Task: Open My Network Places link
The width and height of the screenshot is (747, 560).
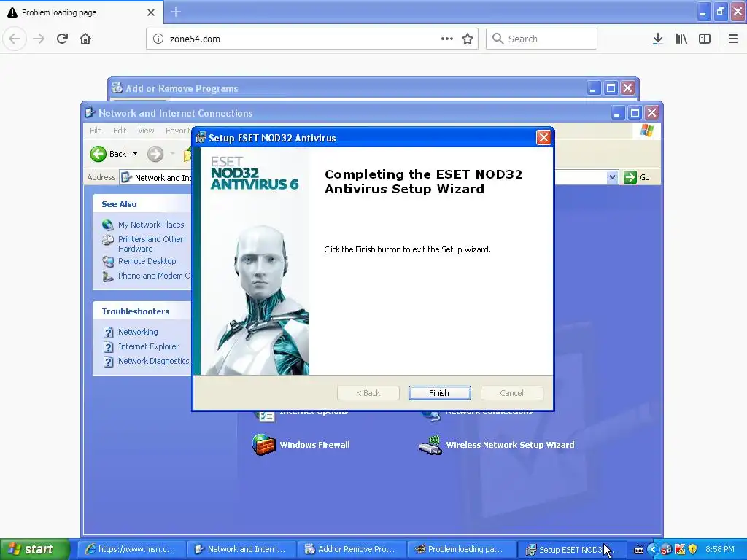Action: pos(150,225)
